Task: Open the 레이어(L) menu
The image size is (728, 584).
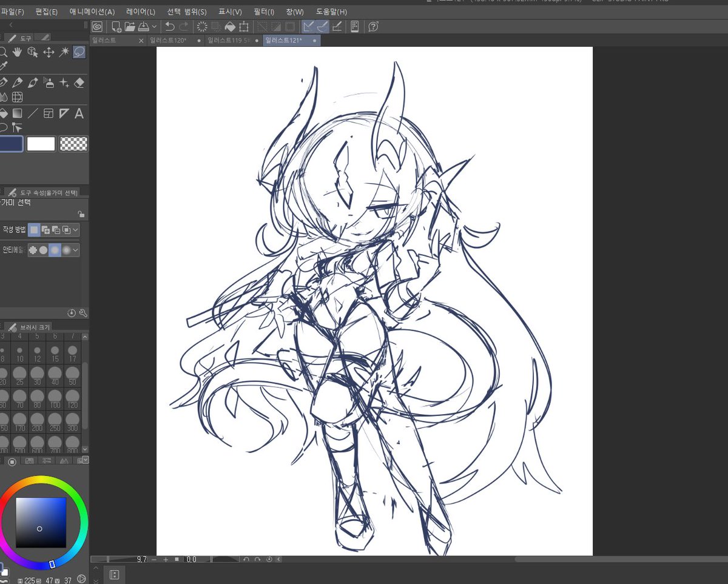Action: tap(141, 12)
